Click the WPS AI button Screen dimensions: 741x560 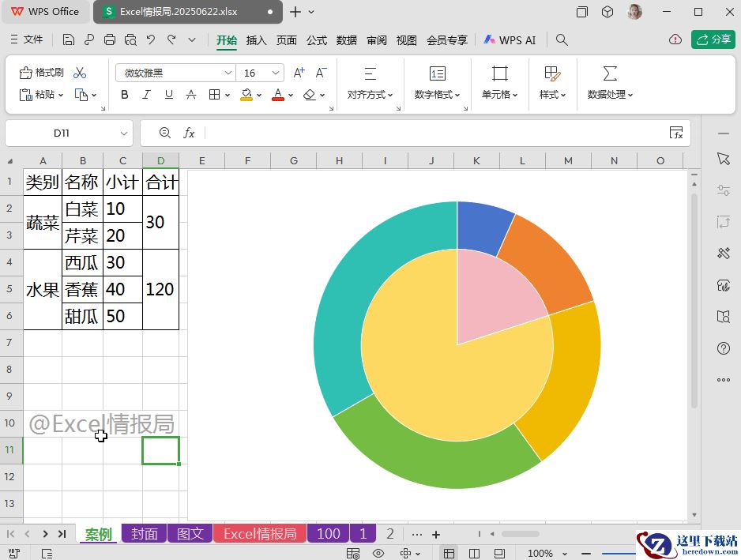pyautogui.click(x=510, y=40)
